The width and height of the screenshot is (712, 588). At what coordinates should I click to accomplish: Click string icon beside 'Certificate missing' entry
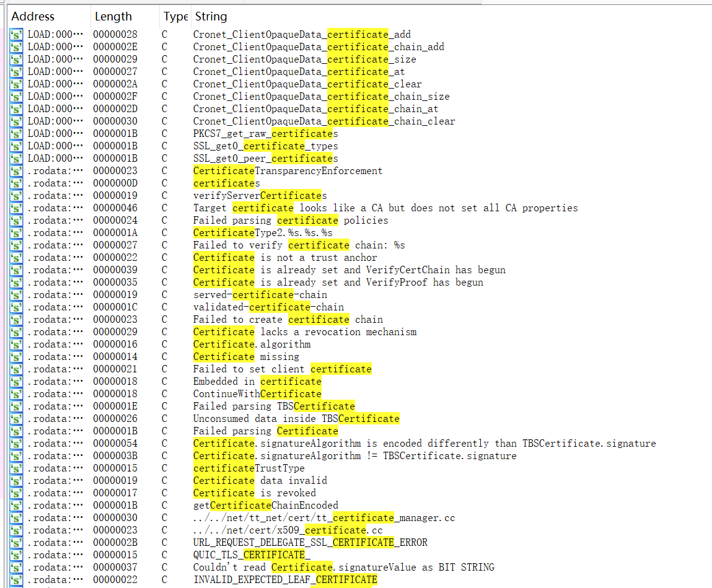coord(17,357)
